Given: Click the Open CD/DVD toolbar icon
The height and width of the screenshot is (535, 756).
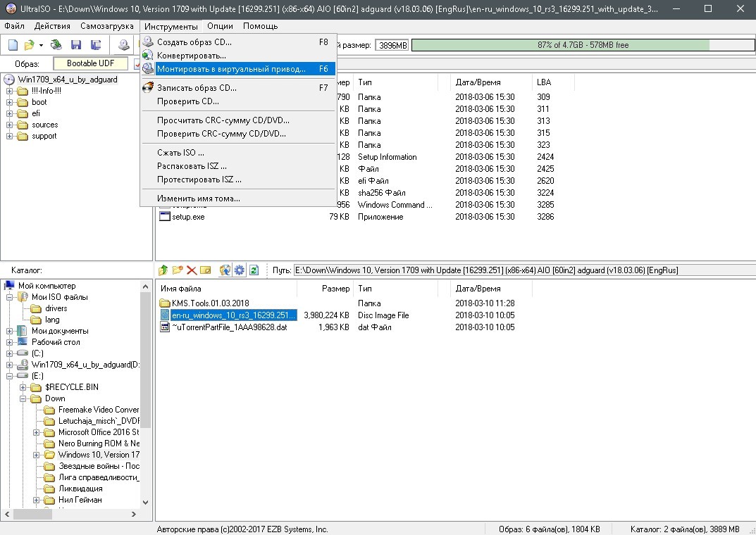Looking at the screenshot, I should coord(56,45).
